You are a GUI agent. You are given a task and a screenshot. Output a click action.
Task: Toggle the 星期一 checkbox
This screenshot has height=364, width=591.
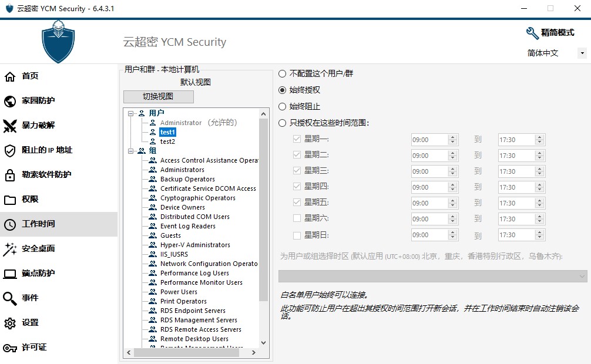297,139
